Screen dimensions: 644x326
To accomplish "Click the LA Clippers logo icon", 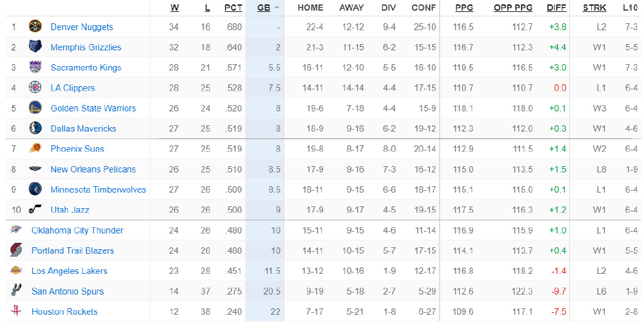I will pos(35,88).
